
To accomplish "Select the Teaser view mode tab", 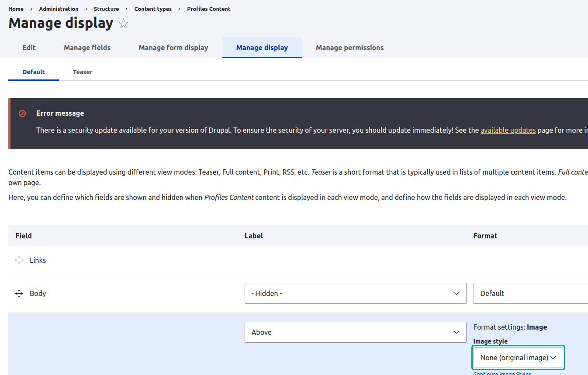I will (x=83, y=72).
